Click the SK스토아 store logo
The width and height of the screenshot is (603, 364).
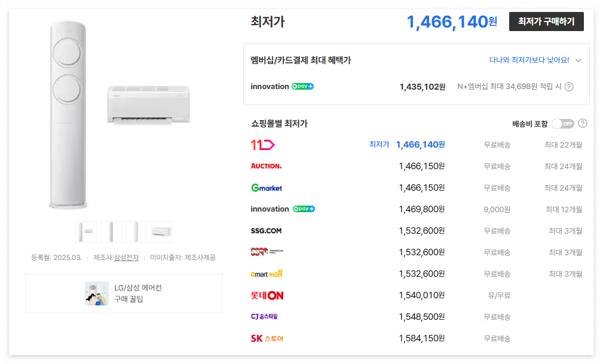267,338
